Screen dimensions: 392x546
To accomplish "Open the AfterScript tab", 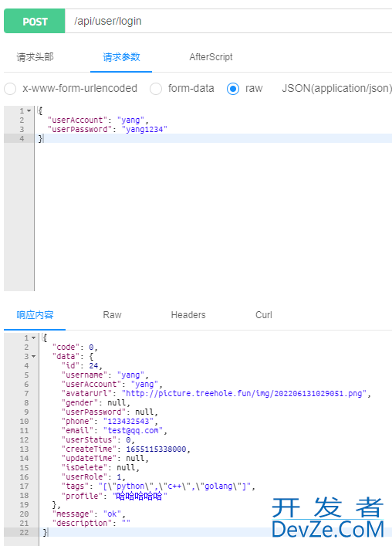I will point(211,56).
